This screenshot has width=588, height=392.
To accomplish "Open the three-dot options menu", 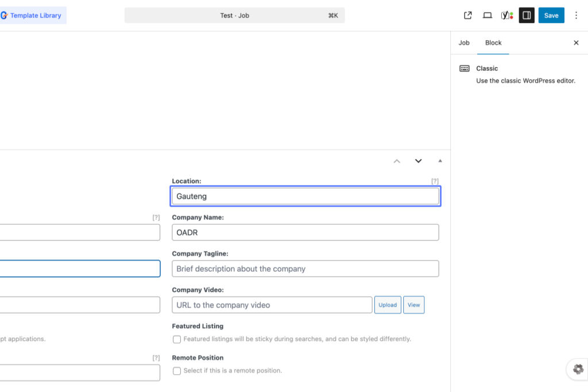I will [x=576, y=15].
